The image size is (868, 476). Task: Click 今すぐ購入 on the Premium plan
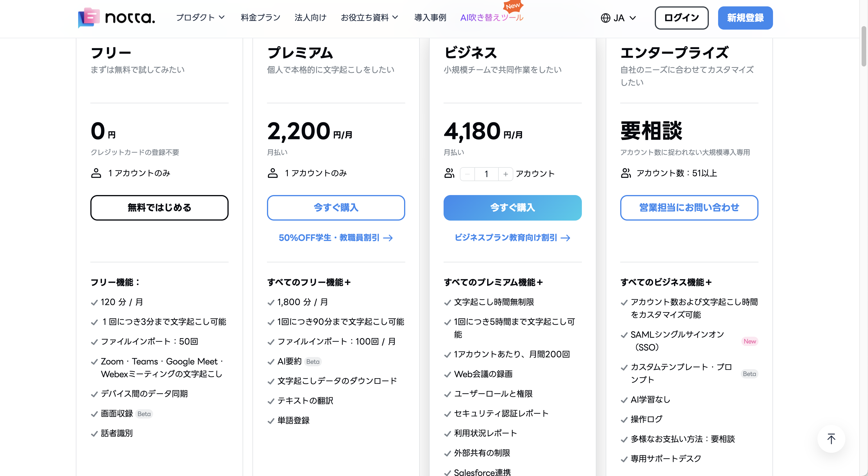click(x=336, y=208)
